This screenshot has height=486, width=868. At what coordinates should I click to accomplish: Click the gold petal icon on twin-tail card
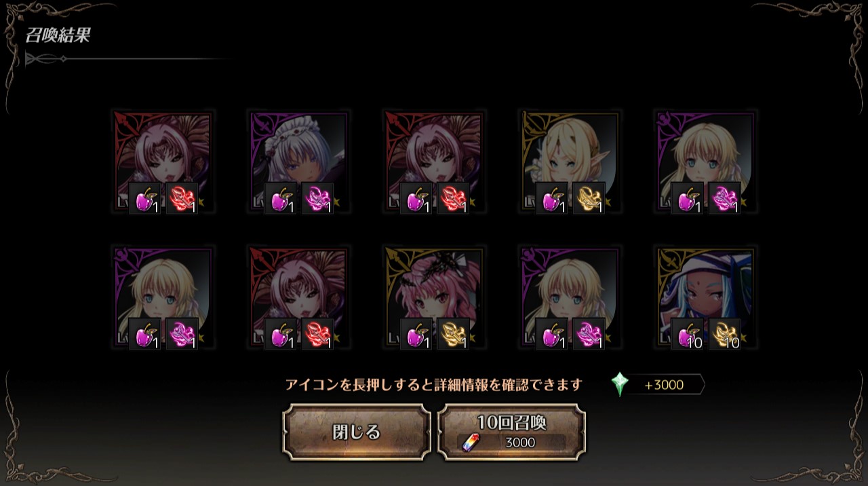tap(454, 334)
